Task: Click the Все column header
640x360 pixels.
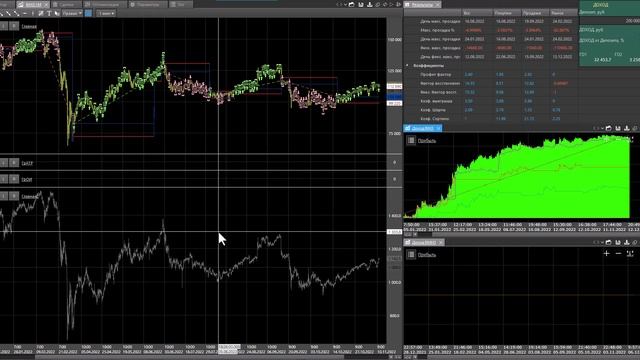Action: pos(476,13)
